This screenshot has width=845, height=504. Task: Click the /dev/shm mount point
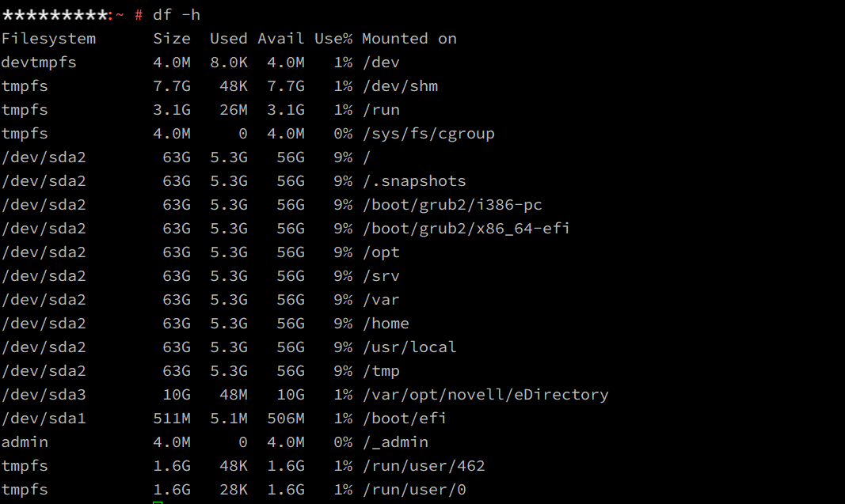[x=400, y=86]
